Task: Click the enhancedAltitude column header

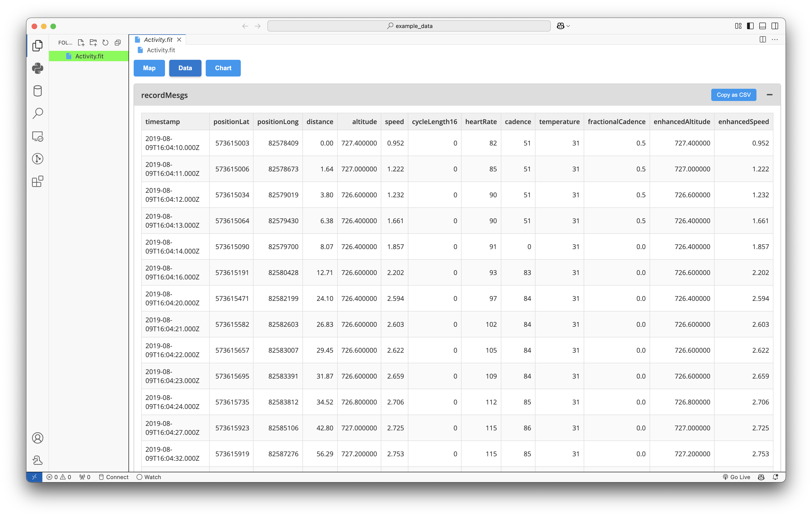Action: pyautogui.click(x=682, y=121)
